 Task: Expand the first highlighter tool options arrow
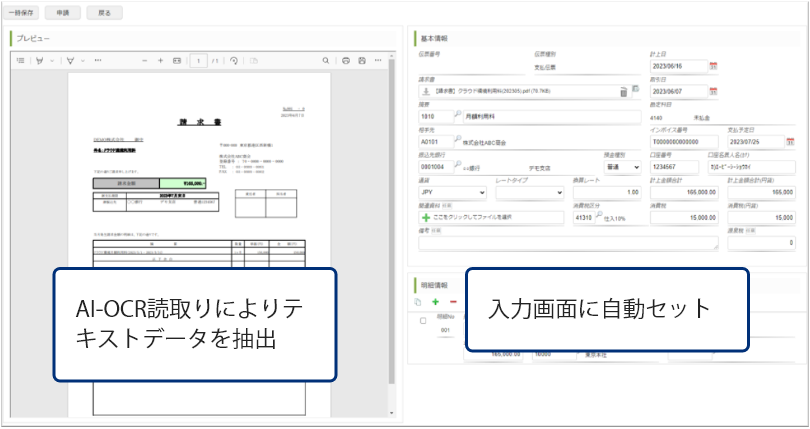[x=52, y=60]
